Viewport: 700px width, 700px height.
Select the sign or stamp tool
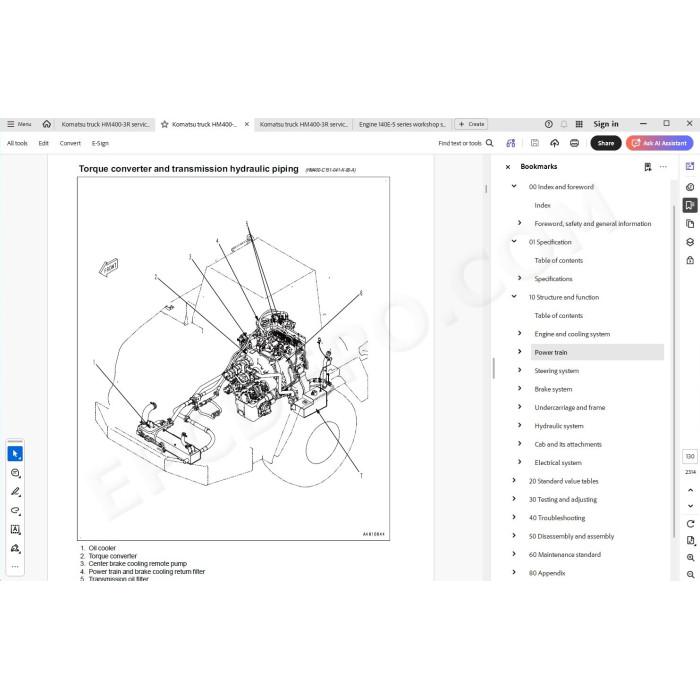coord(15,548)
